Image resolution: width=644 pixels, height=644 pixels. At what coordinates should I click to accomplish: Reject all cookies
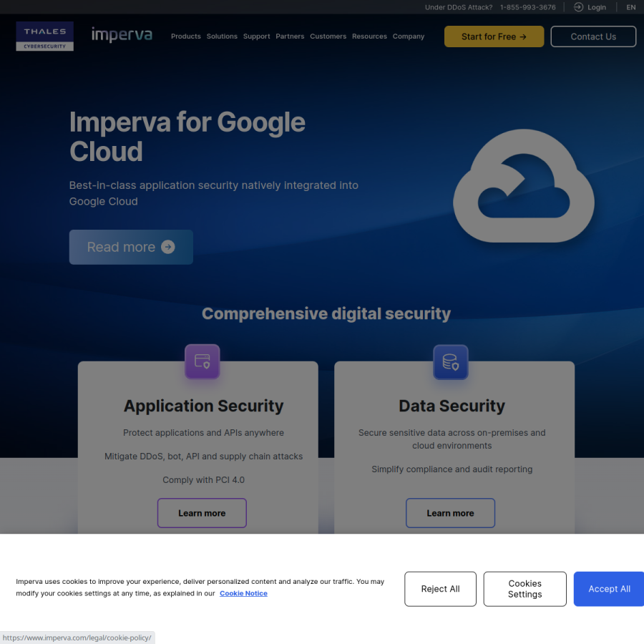tap(440, 589)
